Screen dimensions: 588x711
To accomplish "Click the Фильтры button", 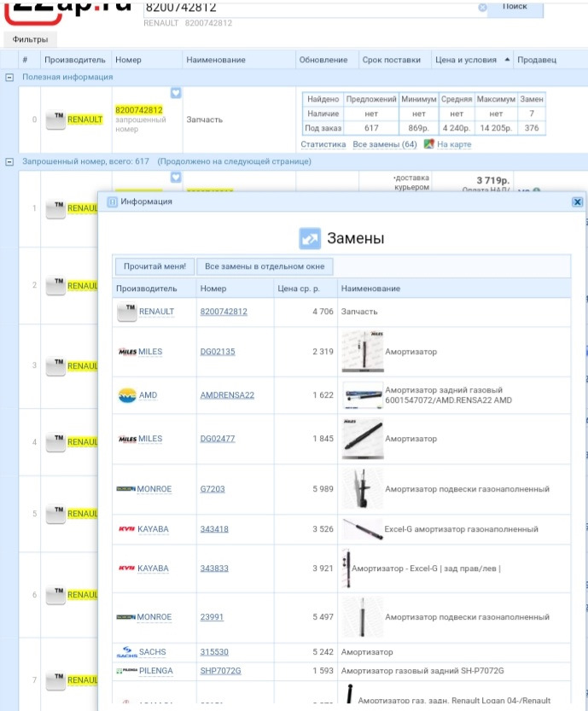I will pyautogui.click(x=30, y=39).
